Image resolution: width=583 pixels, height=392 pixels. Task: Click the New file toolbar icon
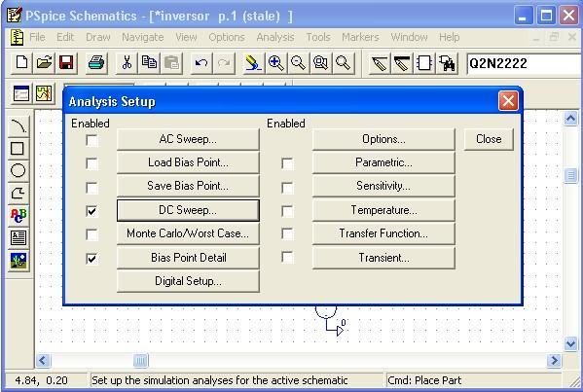(21, 62)
